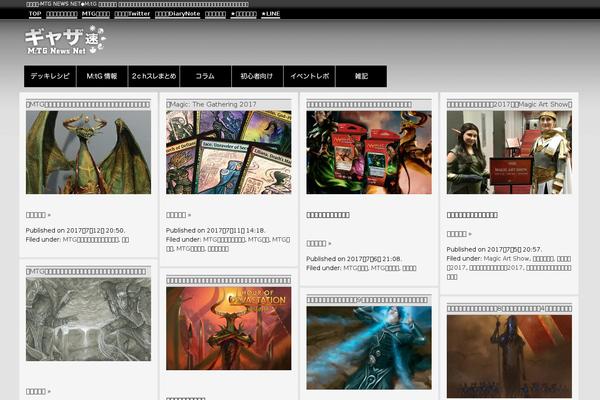Click read-more link above 2017/7/6 21:08 post
Screen dimensions: 600x400
click(x=319, y=243)
